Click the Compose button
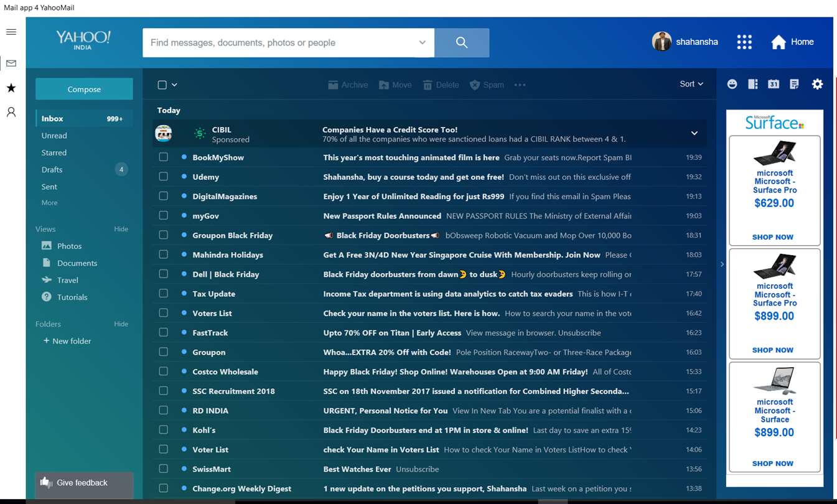The height and width of the screenshot is (504, 837). click(84, 89)
